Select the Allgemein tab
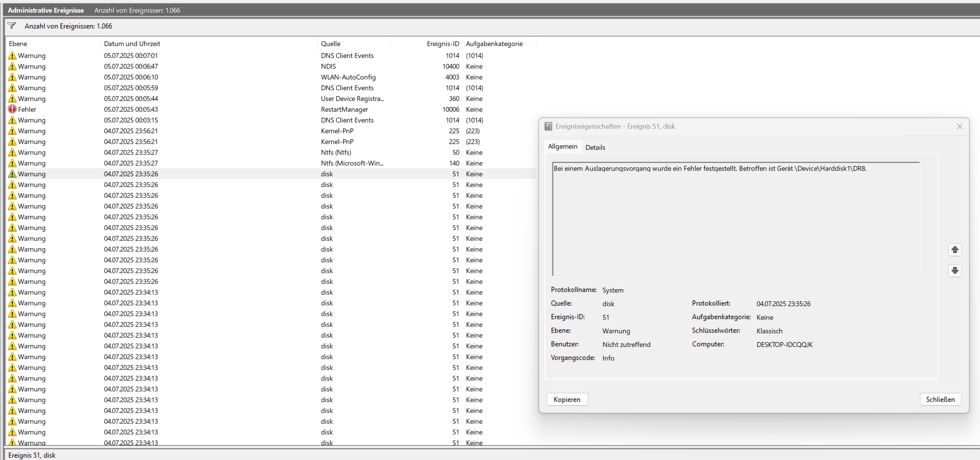The image size is (980, 460). point(562,146)
